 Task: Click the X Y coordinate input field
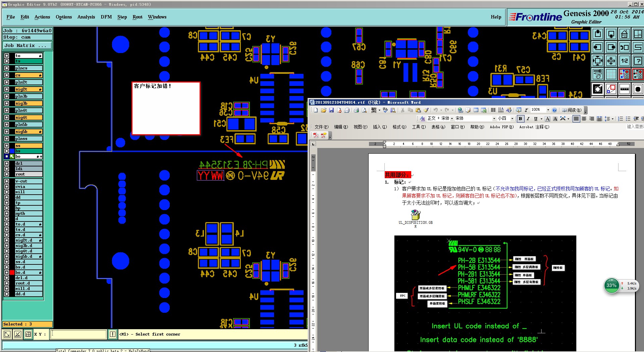tap(78, 334)
